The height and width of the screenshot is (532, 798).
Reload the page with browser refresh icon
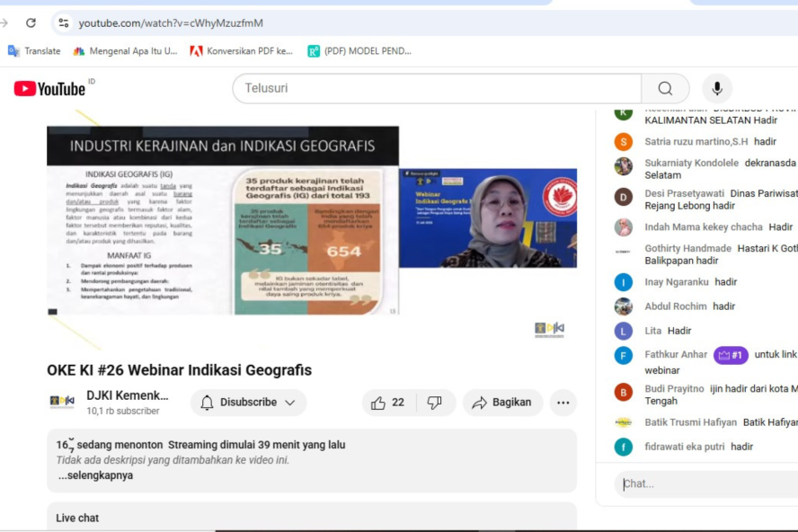pos(31,22)
